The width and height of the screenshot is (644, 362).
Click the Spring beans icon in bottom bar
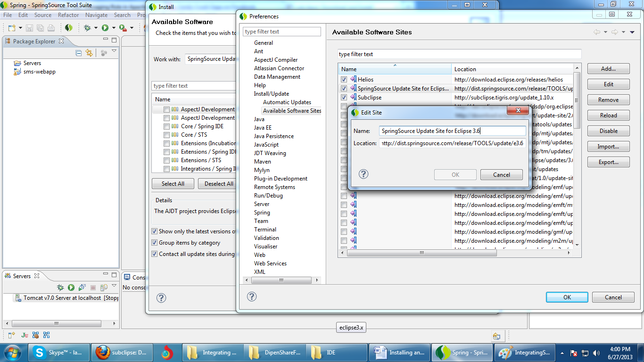36,335
